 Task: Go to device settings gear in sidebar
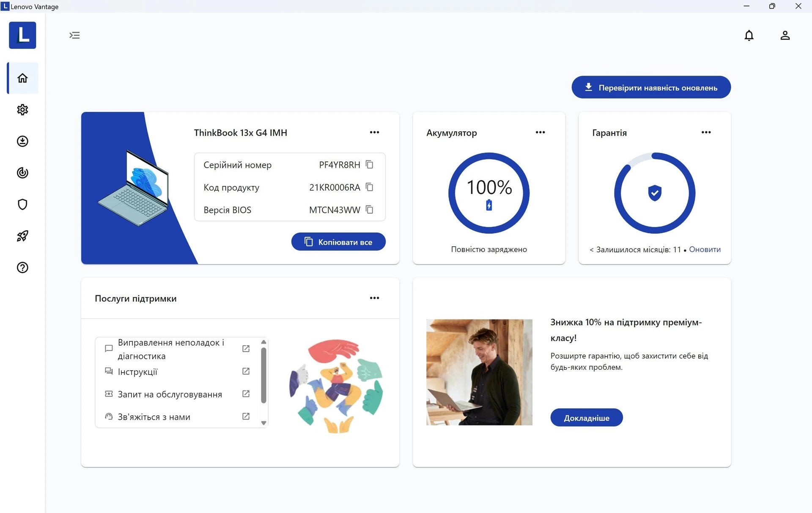click(x=22, y=110)
